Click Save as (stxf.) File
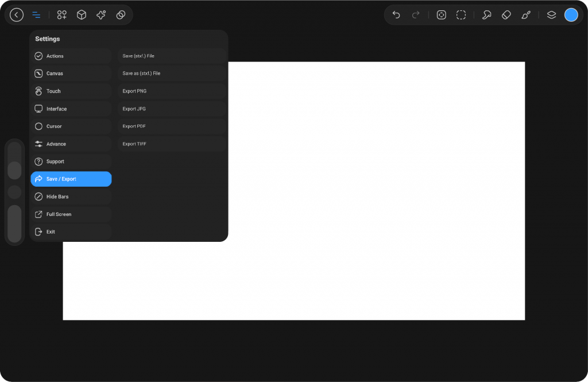This screenshot has width=588, height=382. coord(171,74)
